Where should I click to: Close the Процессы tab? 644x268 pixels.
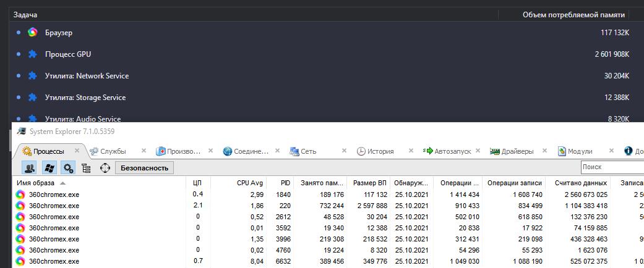click(77, 151)
